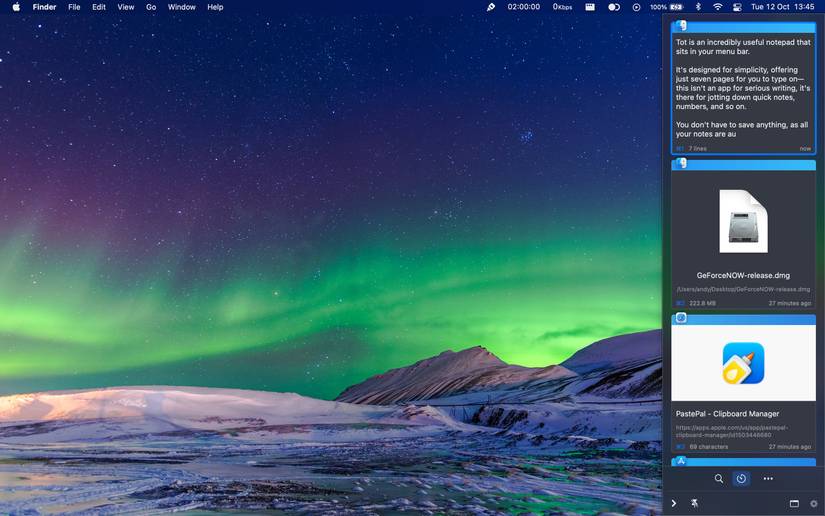Open the search icon in the clipboard panel
Viewport: 825px width, 516px height.
click(719, 479)
